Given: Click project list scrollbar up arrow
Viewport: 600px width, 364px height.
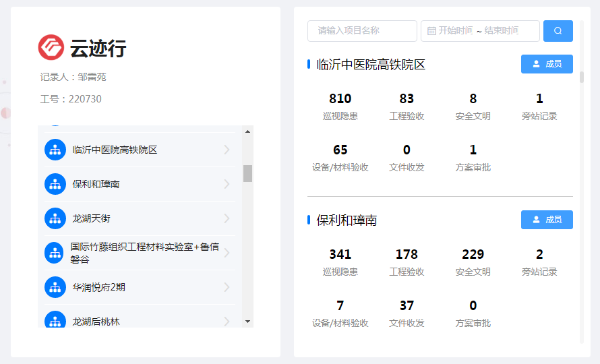Looking at the screenshot, I should (x=247, y=131).
